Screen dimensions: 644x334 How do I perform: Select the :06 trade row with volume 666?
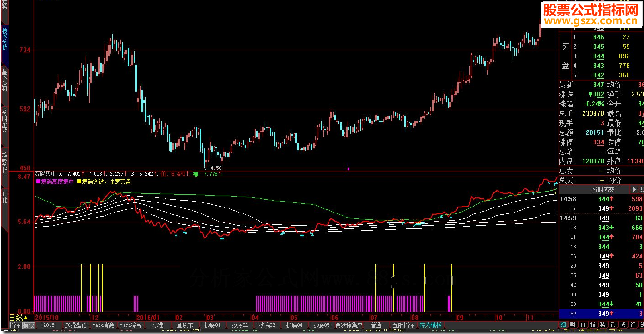(601, 228)
